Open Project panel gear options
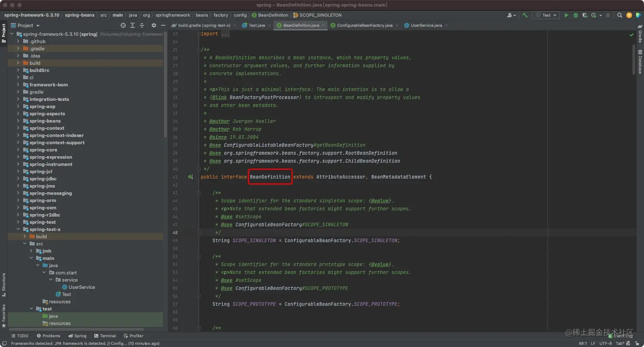The image size is (644, 347). coord(154,26)
